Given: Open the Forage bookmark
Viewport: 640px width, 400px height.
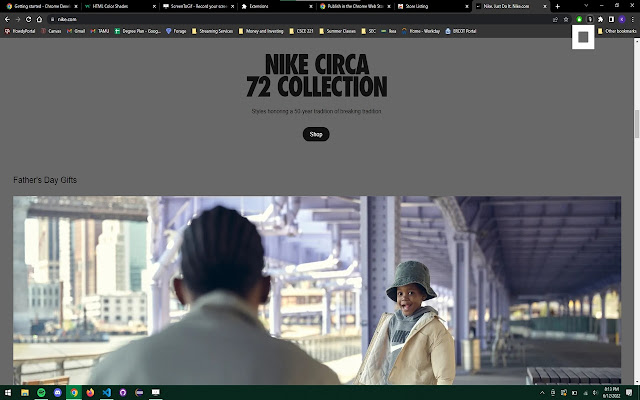Looking at the screenshot, I should coord(176,31).
